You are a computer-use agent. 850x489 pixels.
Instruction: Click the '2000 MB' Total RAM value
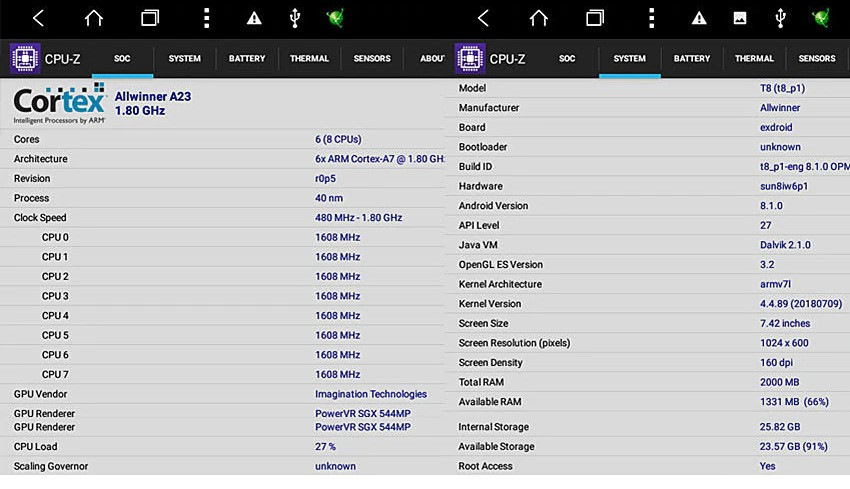780,382
